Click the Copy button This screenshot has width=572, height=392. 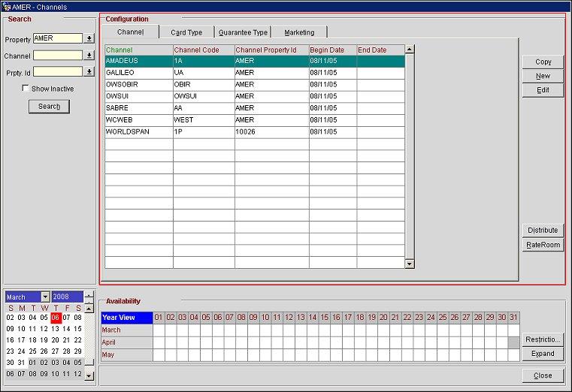(x=543, y=62)
